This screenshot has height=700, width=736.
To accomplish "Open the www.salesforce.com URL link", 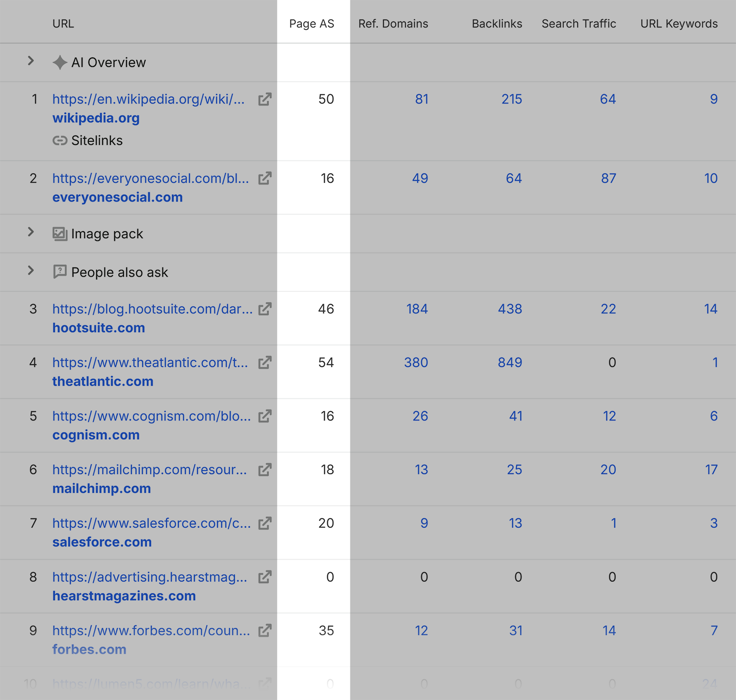I will (x=152, y=523).
